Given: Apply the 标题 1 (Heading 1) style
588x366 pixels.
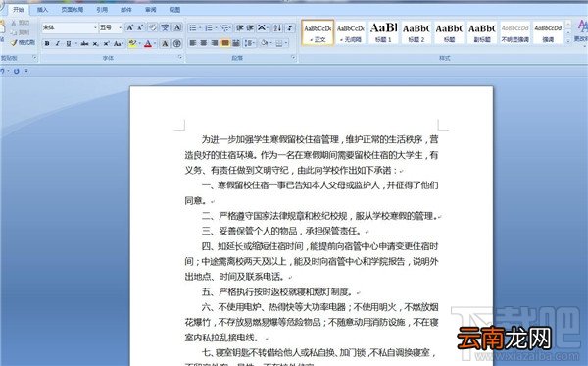Looking at the screenshot, I should [383, 32].
